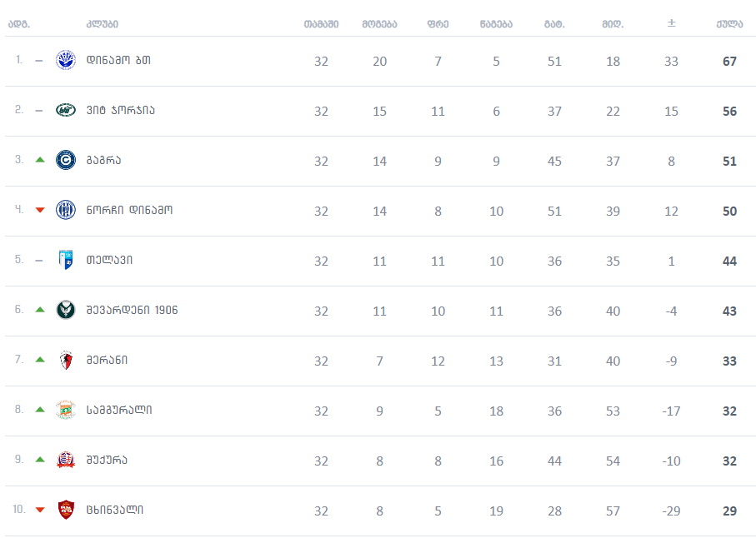Select the გაგრა team logo

coord(65,160)
